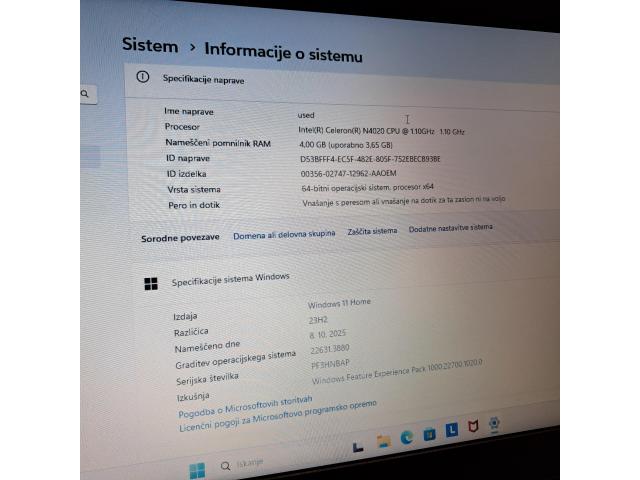Click the Windows logo beside Specifikacije sistema Windows
640x480 pixels.
151,284
